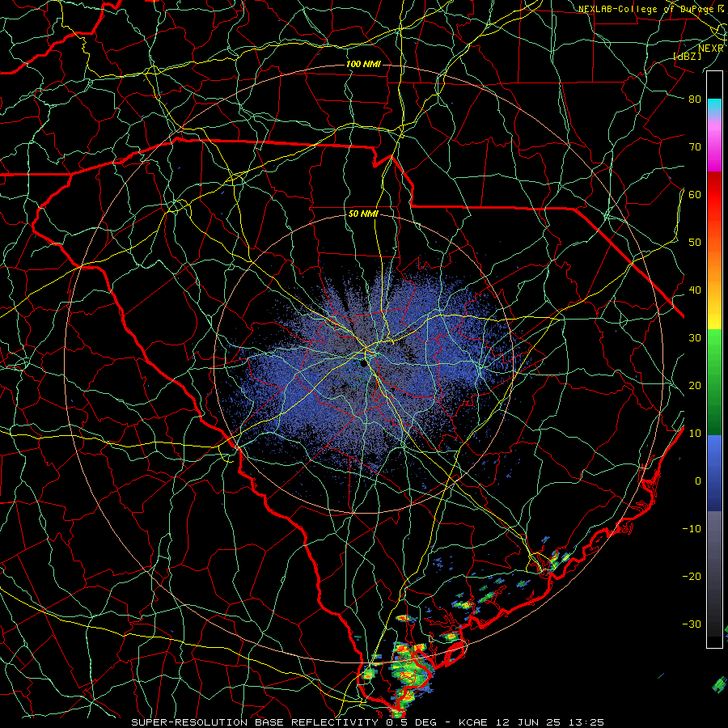The height and width of the screenshot is (728, 728).
Task: Click the dBZ unit label above color scale
Action: pyautogui.click(x=688, y=57)
